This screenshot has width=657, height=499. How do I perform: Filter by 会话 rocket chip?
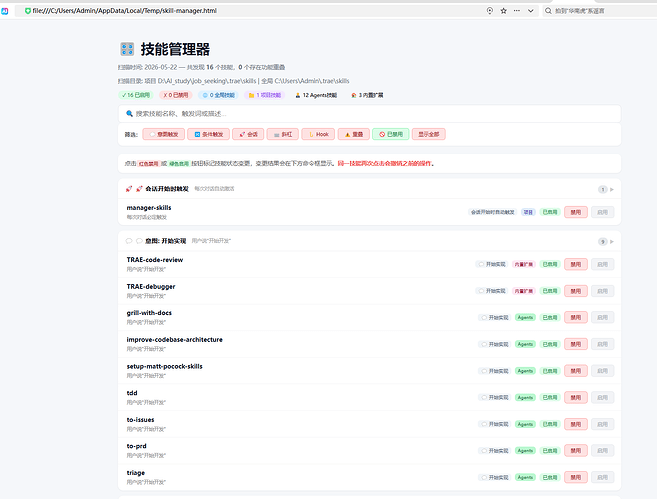(248, 134)
